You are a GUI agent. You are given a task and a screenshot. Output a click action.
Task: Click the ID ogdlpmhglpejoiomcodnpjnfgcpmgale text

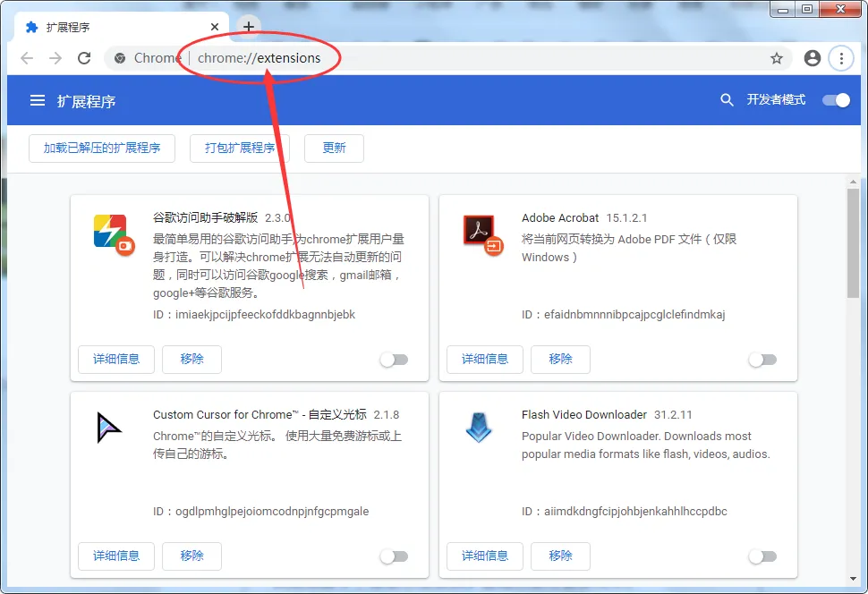(260, 512)
